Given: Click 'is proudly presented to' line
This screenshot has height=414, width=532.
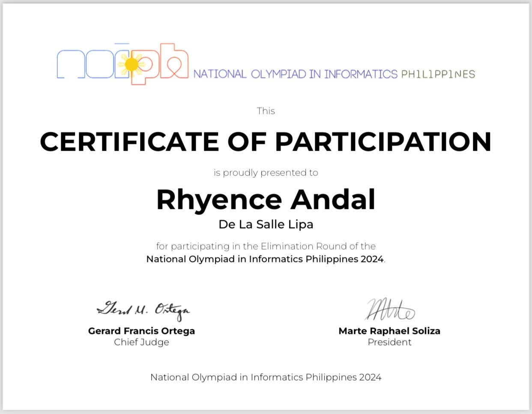Looking at the screenshot, I should [266, 173].
